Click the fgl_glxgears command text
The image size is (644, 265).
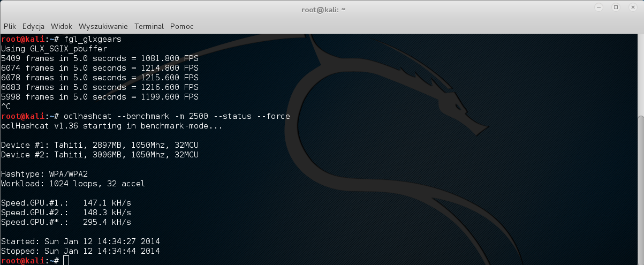93,39
